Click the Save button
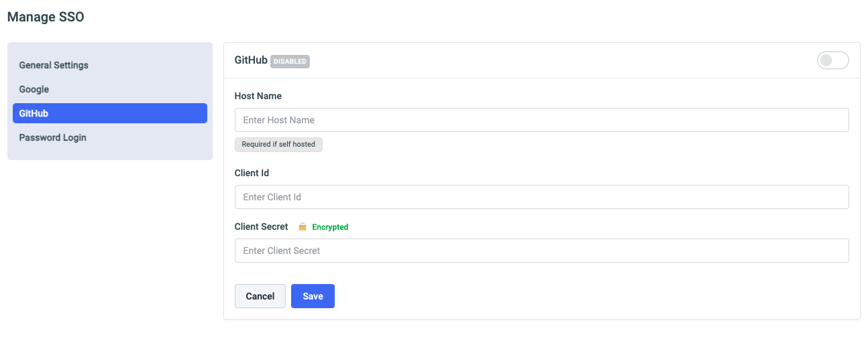This screenshot has height=339, width=868. (x=313, y=296)
